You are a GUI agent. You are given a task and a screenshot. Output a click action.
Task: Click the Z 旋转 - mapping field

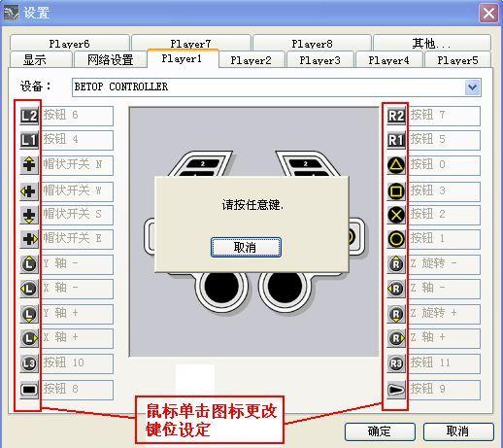point(444,264)
